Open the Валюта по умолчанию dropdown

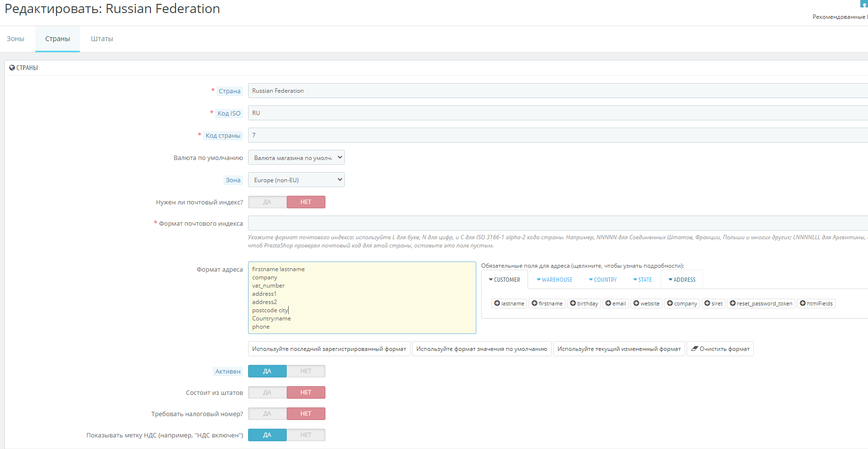(296, 158)
